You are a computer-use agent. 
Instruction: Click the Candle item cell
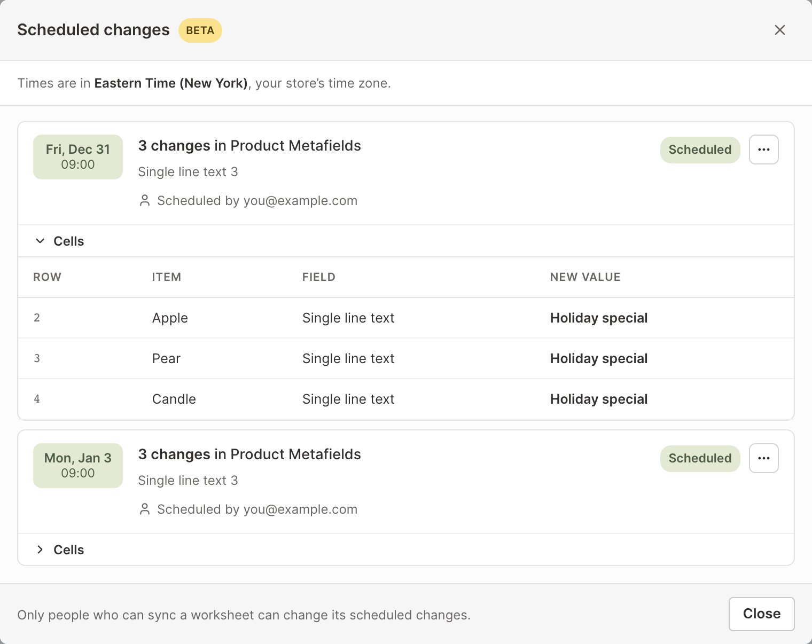174,399
